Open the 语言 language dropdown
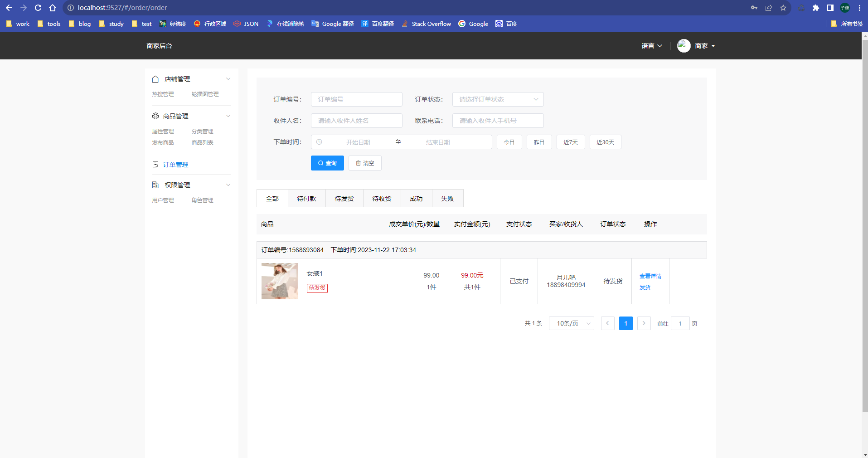Viewport: 868px width, 458px height. coord(651,45)
